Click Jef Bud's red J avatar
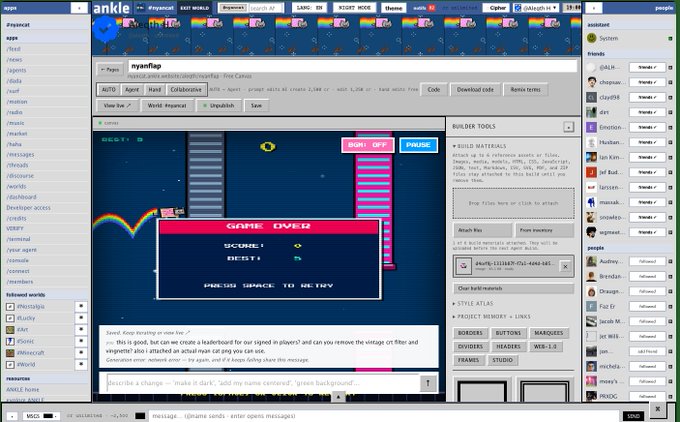This screenshot has height=422, width=680. point(591,172)
